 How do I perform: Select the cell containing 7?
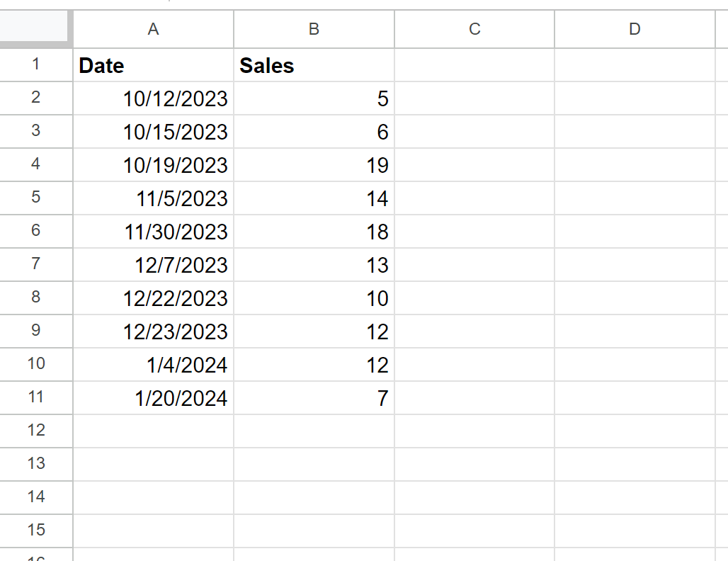point(314,398)
